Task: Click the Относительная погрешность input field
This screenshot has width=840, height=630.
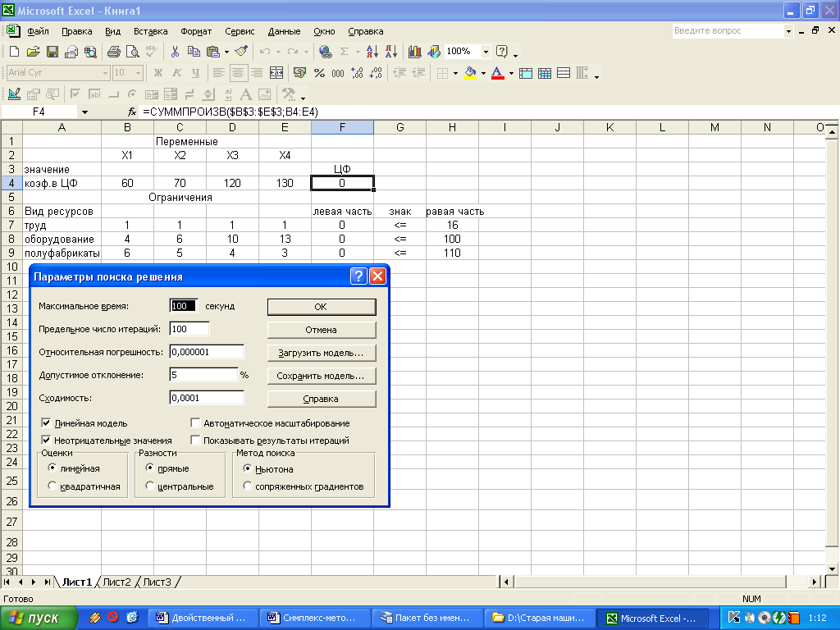Action: click(206, 352)
